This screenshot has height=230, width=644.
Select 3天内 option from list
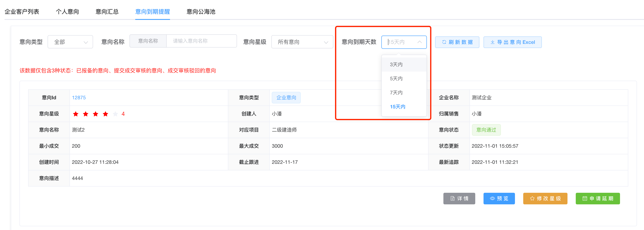coord(396,65)
